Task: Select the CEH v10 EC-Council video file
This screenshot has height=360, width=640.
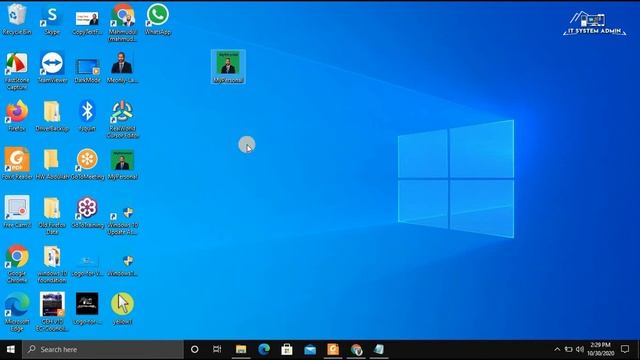Action: point(52,312)
